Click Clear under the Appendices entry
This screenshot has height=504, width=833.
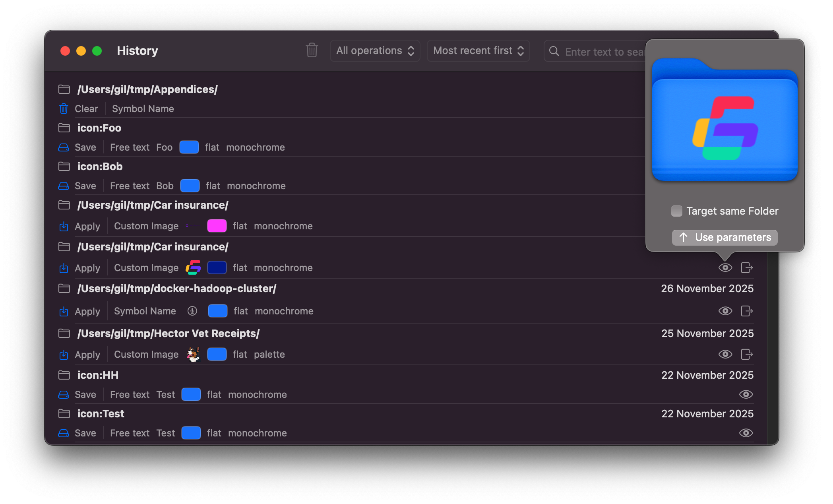point(87,109)
